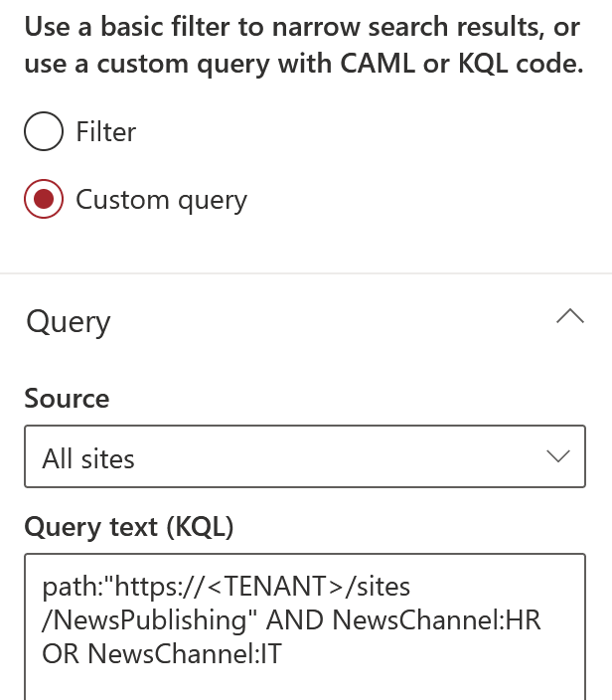Click the filter description text at top
Image resolution: width=612 pixels, height=700 pixels.
point(304,45)
